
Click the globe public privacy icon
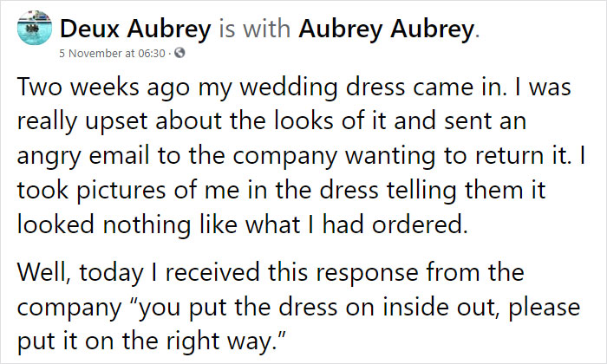[x=179, y=53]
